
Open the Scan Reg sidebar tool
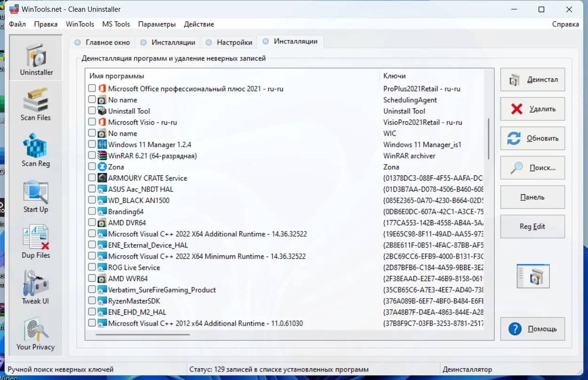pos(36,150)
